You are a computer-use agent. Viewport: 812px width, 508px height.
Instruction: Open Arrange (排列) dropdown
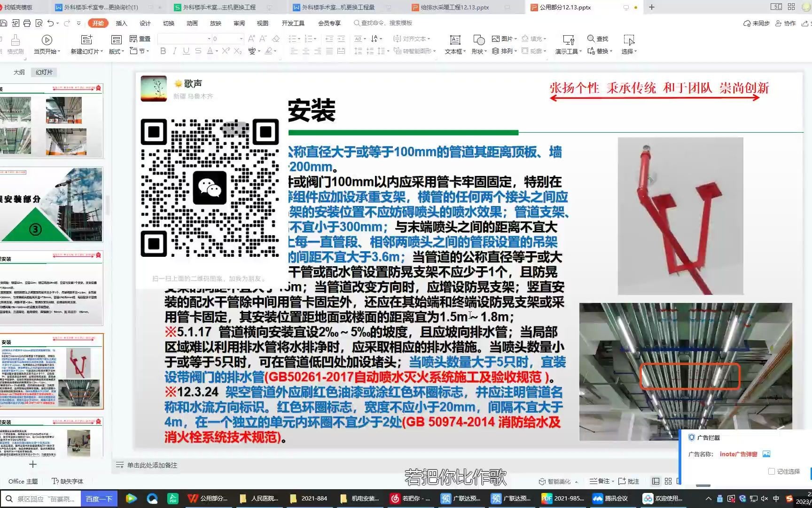(x=504, y=51)
